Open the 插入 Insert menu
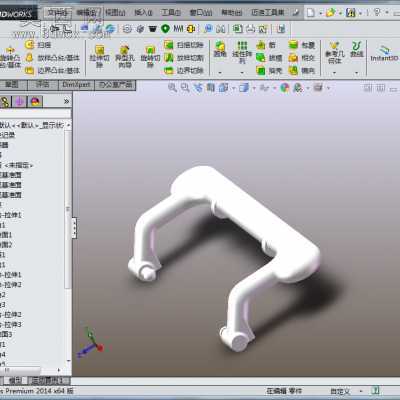This screenshot has width=400, height=400. [x=143, y=13]
